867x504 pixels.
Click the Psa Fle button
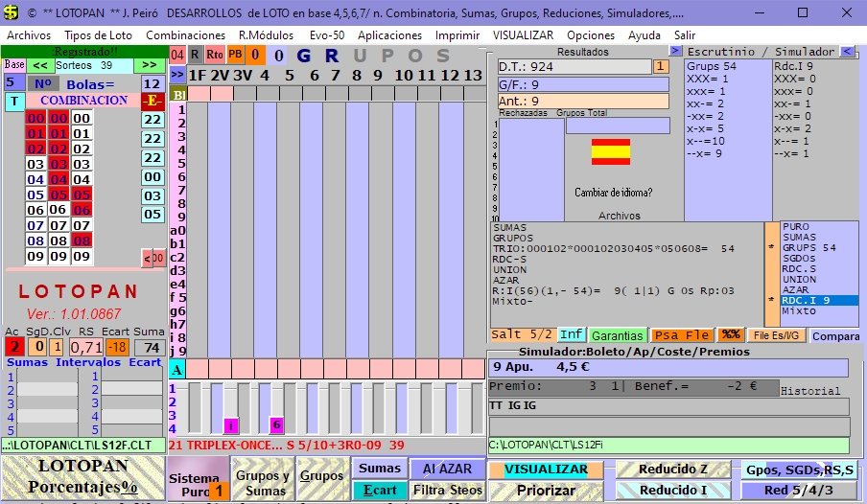(682, 335)
